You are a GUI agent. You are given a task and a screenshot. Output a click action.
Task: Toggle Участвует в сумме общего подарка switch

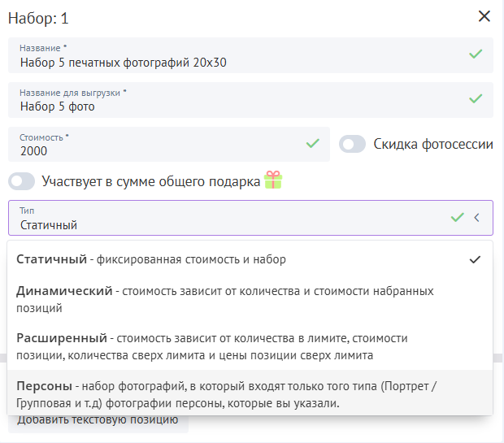pos(22,181)
